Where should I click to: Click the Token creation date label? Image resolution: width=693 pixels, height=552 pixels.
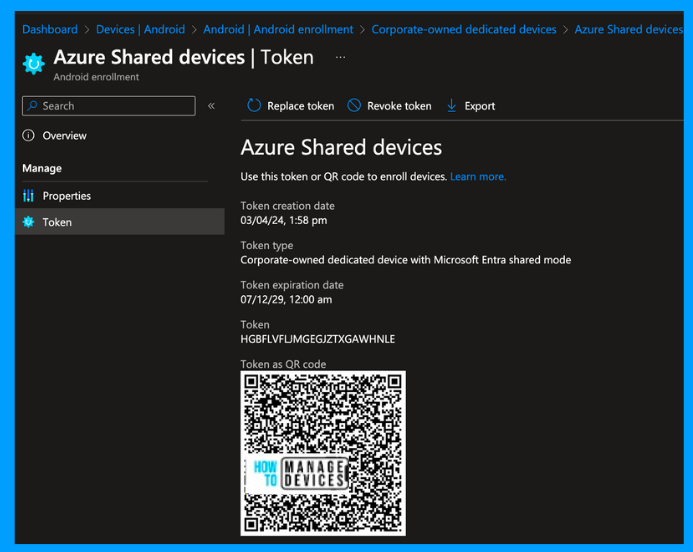click(x=287, y=206)
